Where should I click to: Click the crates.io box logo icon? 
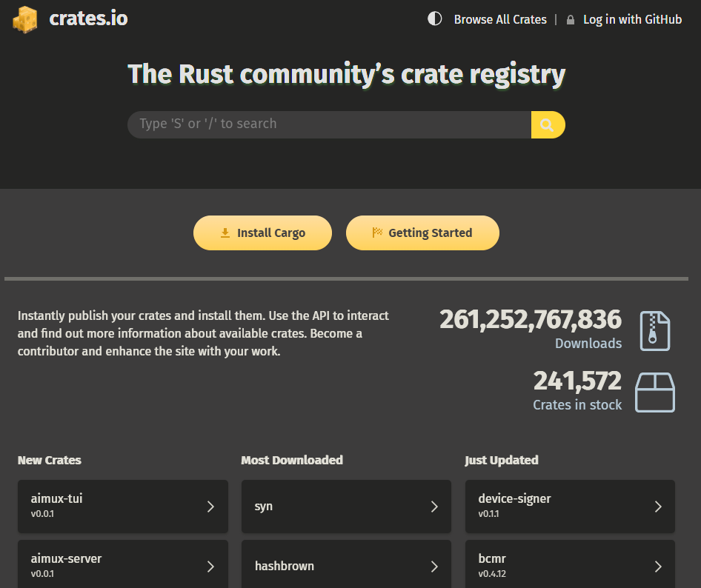point(25,19)
